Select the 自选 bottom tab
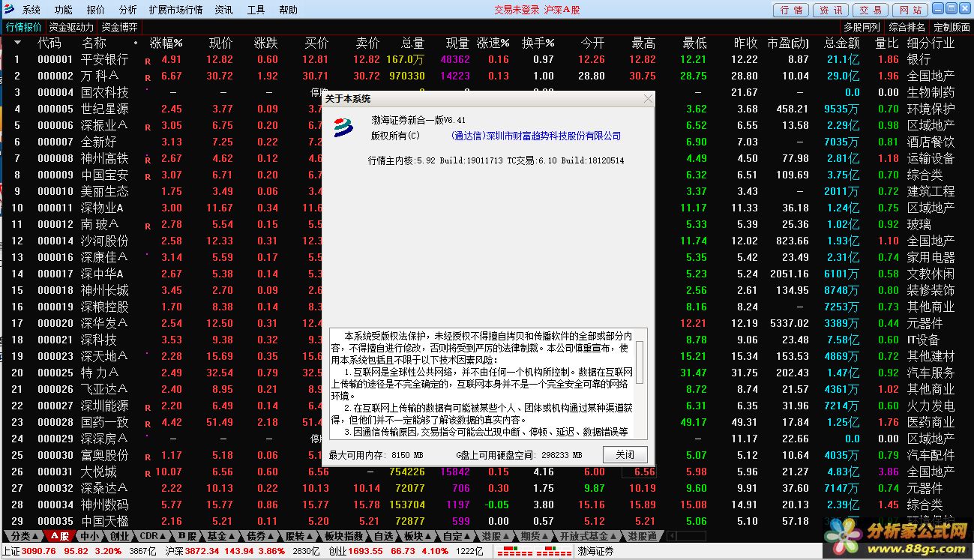 (383, 536)
